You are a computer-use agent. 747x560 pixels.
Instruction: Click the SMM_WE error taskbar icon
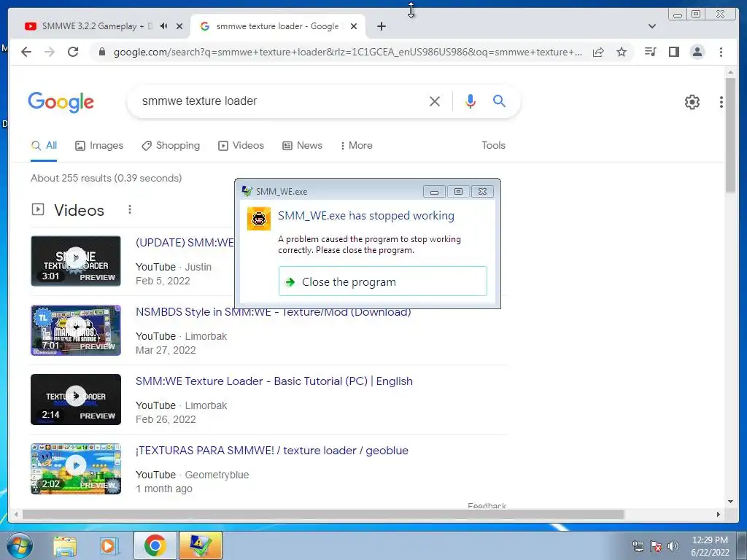tap(201, 545)
